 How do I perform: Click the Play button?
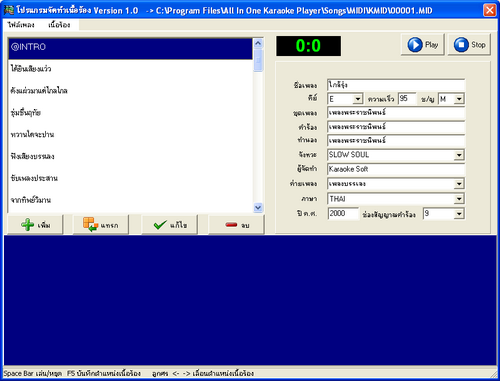(x=422, y=44)
